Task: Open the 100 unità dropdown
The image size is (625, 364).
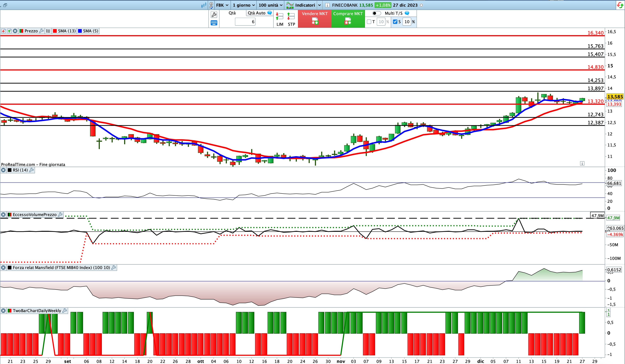Action: [x=270, y=5]
